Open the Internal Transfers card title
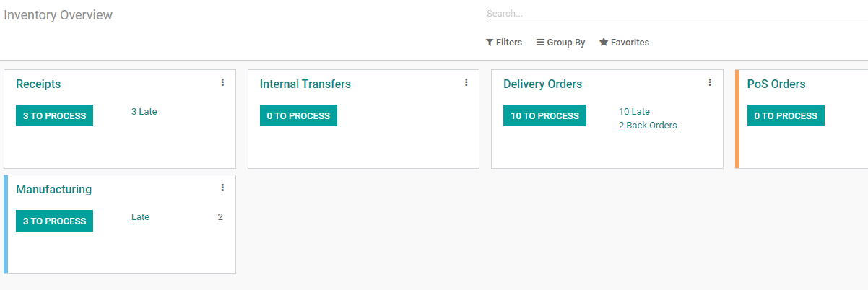Screen dimensions: 868x290 pyautogui.click(x=305, y=84)
